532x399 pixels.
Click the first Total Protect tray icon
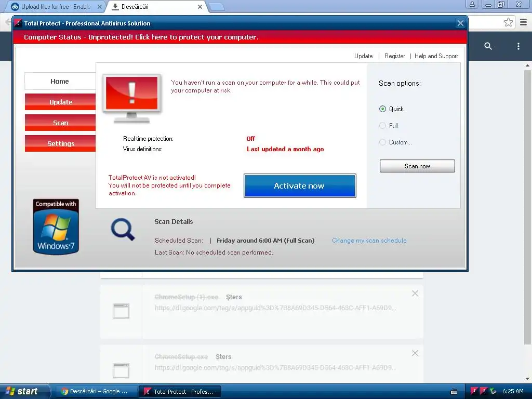[x=474, y=391]
